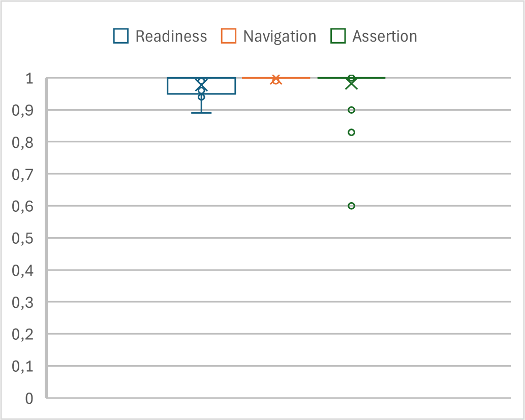Click the green Assertion mean X marker

click(x=351, y=84)
